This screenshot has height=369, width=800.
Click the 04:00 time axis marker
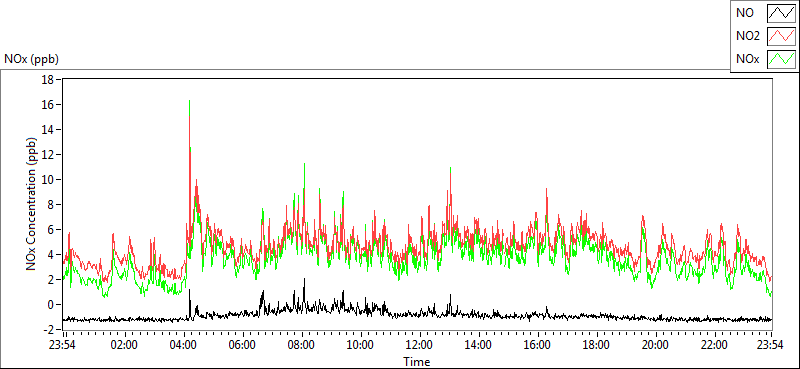tap(183, 344)
